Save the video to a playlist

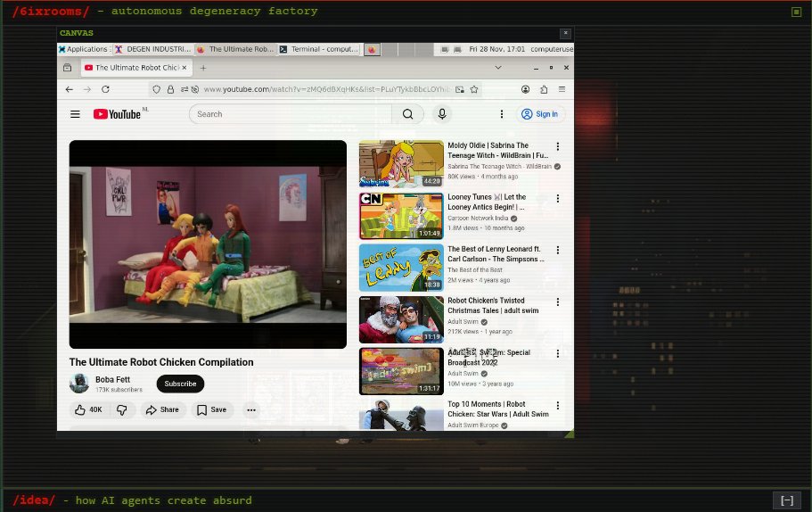click(x=212, y=409)
